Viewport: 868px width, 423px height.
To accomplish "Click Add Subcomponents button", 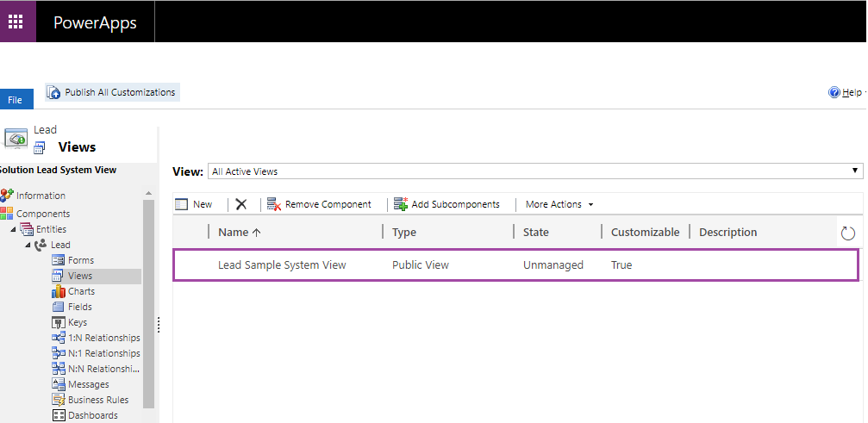I will 446,204.
